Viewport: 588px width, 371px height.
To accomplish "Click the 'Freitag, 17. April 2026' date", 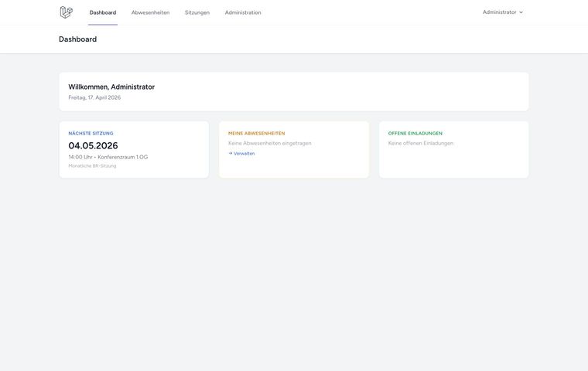I will point(94,97).
